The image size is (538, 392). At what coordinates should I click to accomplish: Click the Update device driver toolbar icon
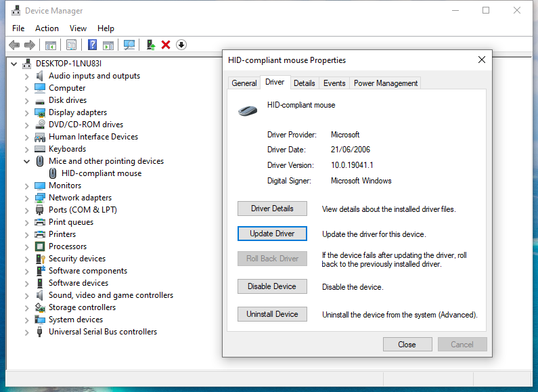click(x=151, y=45)
